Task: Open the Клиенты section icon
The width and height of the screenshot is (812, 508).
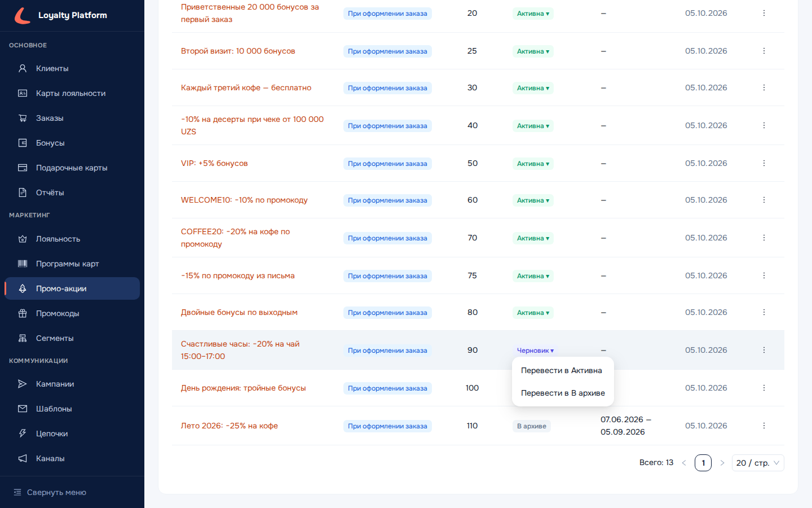Action: coord(23,68)
